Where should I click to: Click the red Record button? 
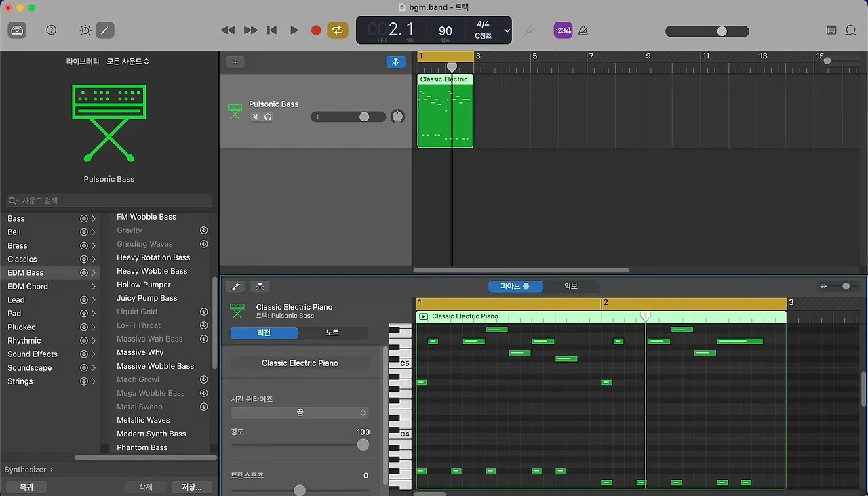tap(315, 30)
